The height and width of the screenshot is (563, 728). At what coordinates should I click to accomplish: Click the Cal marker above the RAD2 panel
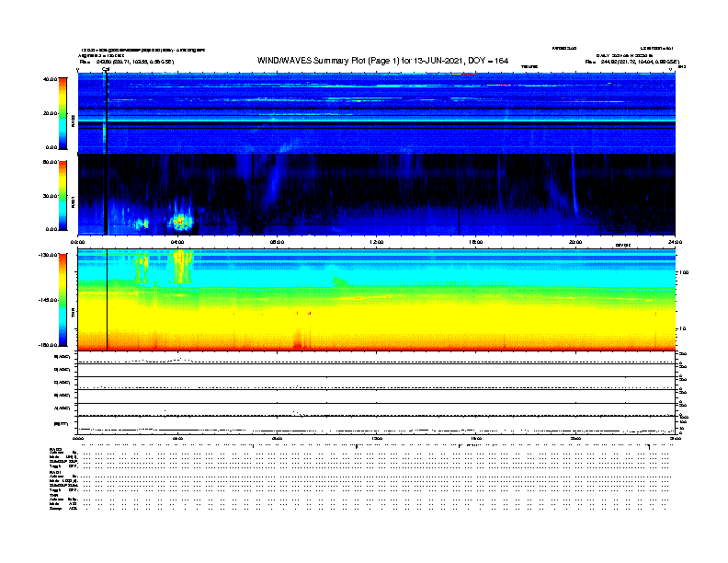106,69
